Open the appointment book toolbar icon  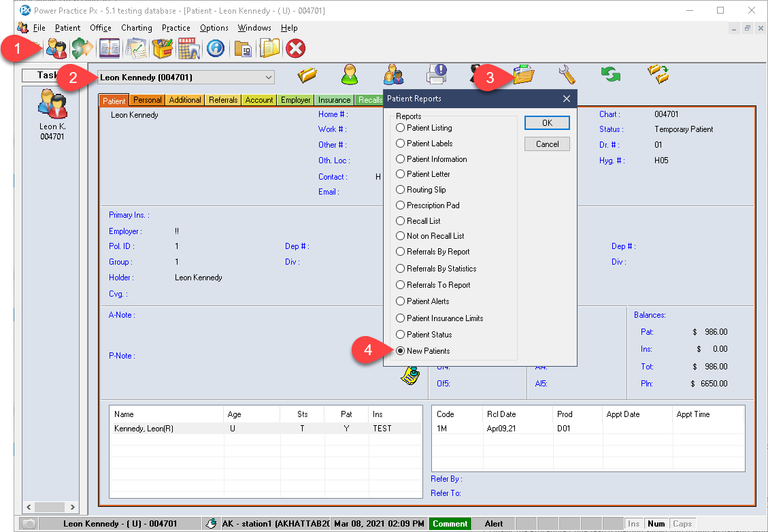(110, 48)
